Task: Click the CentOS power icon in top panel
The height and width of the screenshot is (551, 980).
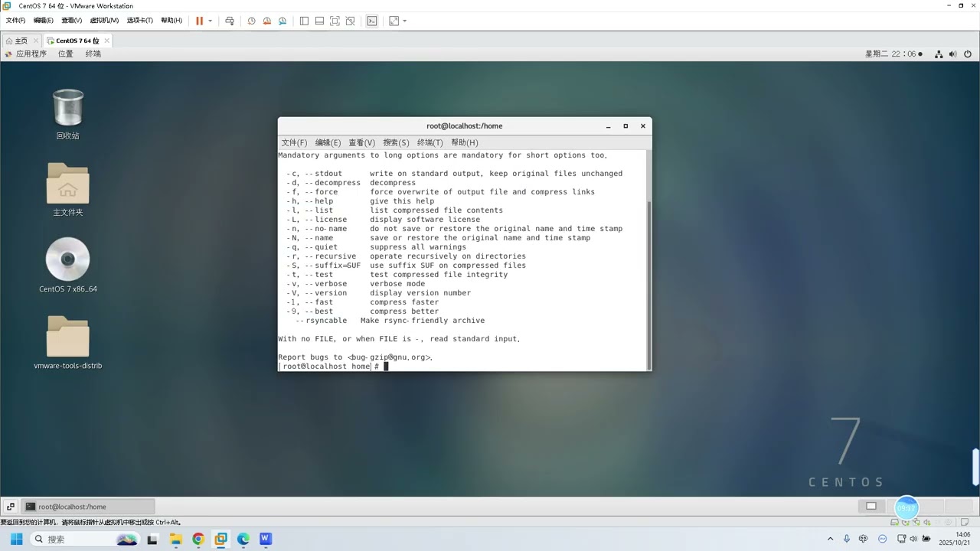Action: coord(968,54)
